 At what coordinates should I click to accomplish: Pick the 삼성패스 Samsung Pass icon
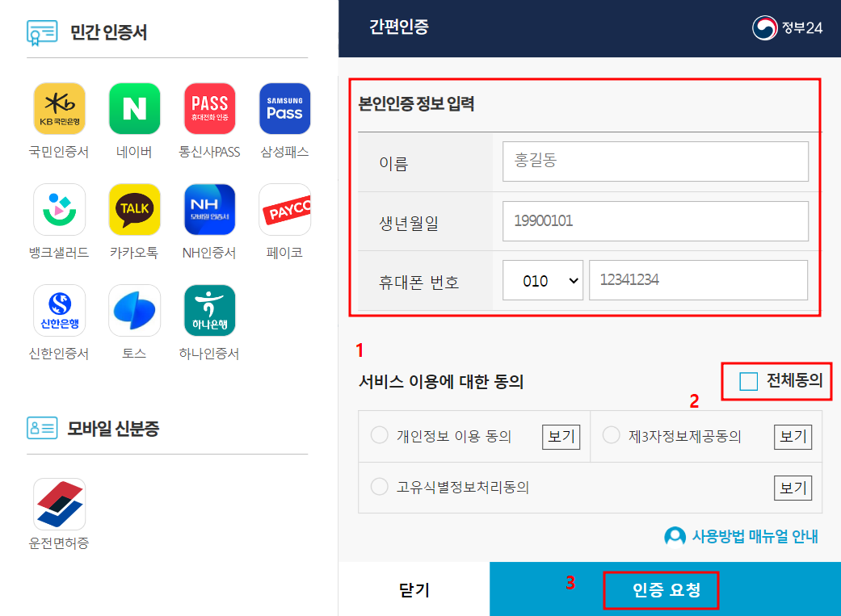point(285,108)
